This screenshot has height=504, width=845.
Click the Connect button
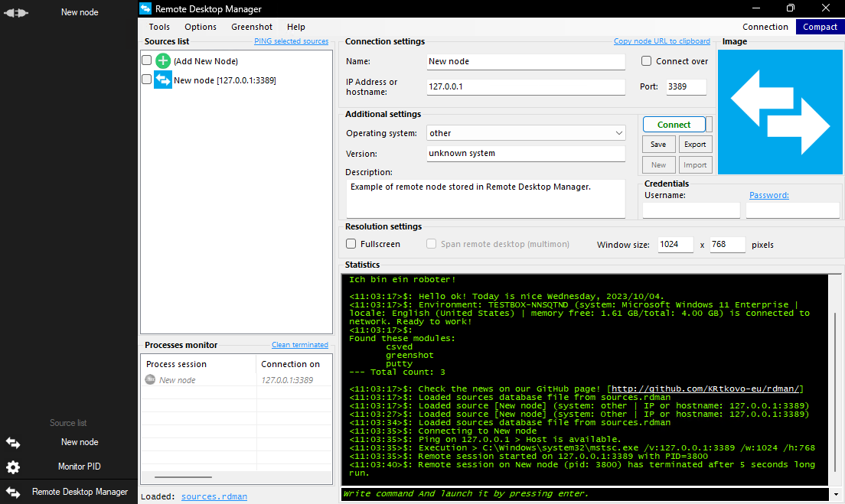pos(674,125)
